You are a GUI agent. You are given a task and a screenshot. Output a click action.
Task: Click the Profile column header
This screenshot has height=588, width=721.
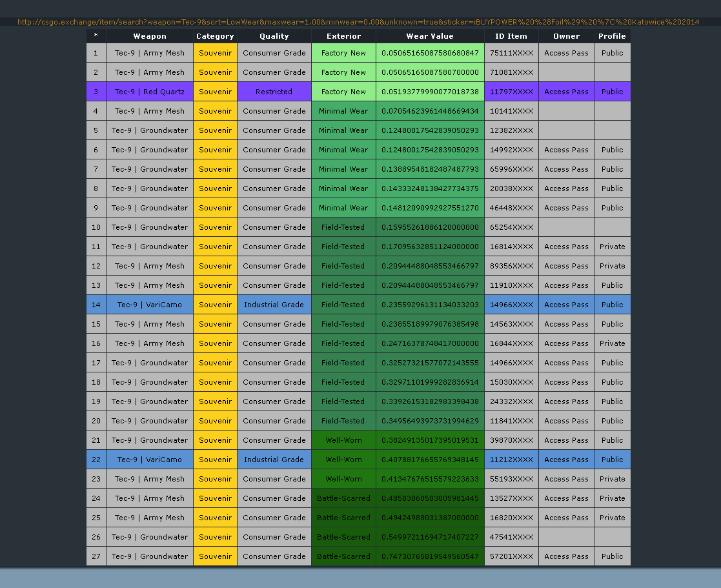(x=612, y=36)
